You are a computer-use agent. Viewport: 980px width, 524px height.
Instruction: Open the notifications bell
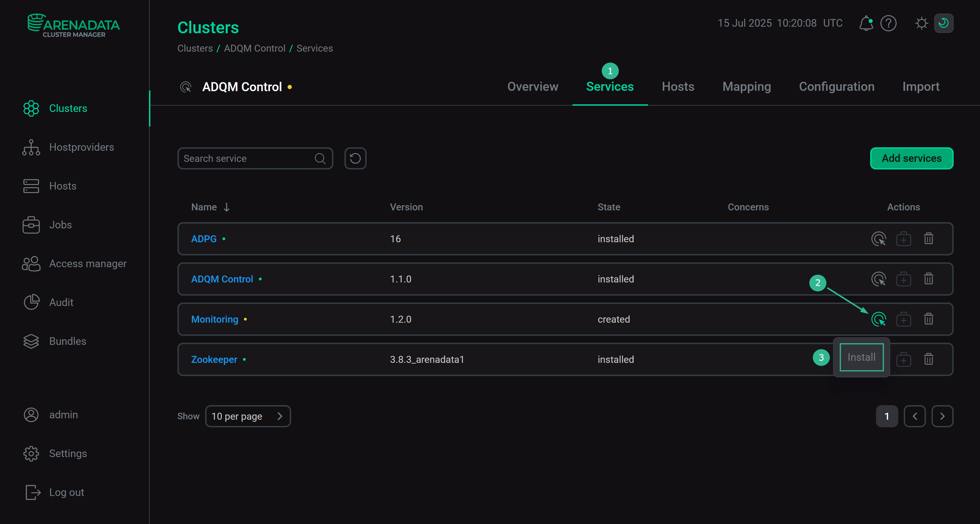(x=866, y=23)
